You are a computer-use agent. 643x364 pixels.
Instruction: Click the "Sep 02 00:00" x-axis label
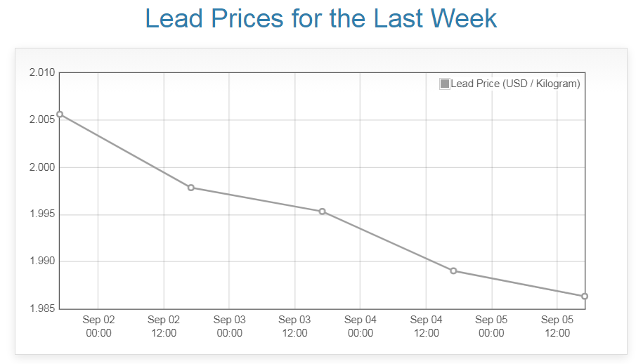(x=98, y=326)
